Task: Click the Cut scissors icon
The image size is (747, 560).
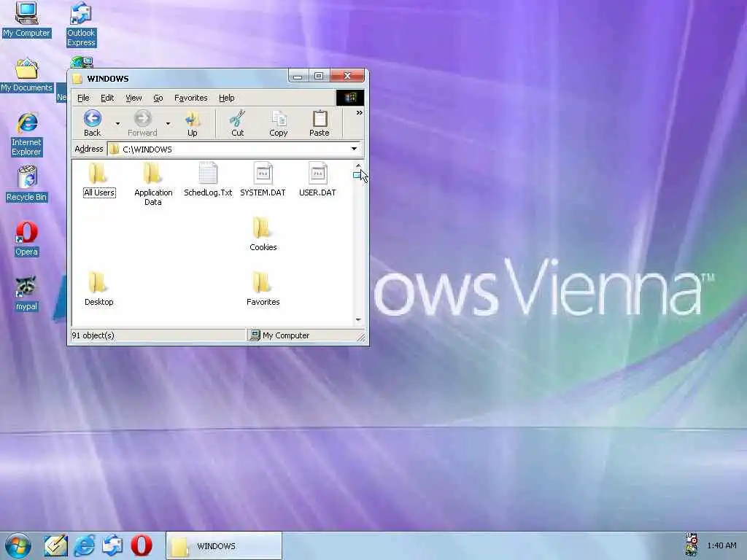Action: point(237,123)
